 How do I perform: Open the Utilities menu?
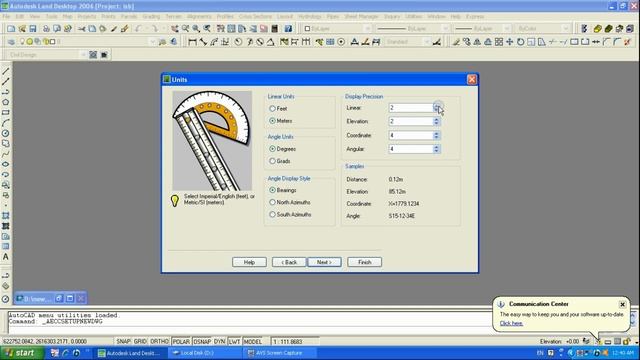click(x=413, y=17)
